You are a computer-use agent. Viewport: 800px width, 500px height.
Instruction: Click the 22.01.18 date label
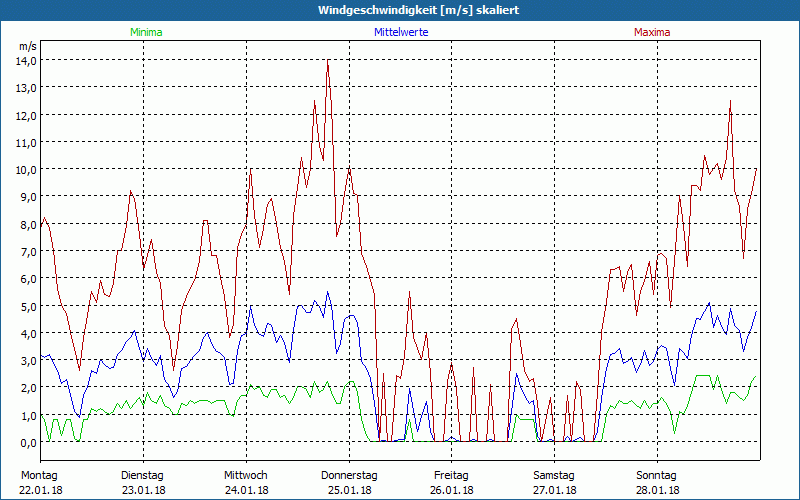(41, 490)
